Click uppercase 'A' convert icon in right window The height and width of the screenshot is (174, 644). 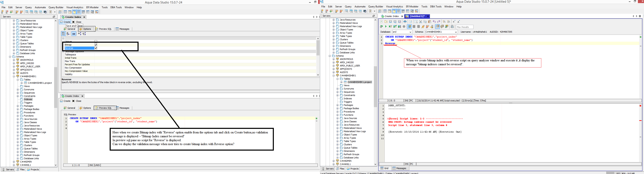(x=459, y=22)
